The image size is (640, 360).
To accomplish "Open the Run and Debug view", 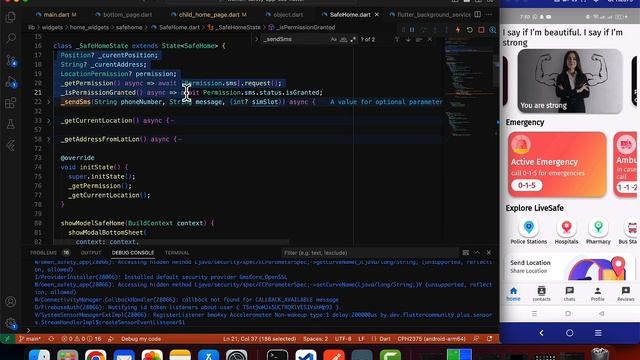I will click(11, 82).
